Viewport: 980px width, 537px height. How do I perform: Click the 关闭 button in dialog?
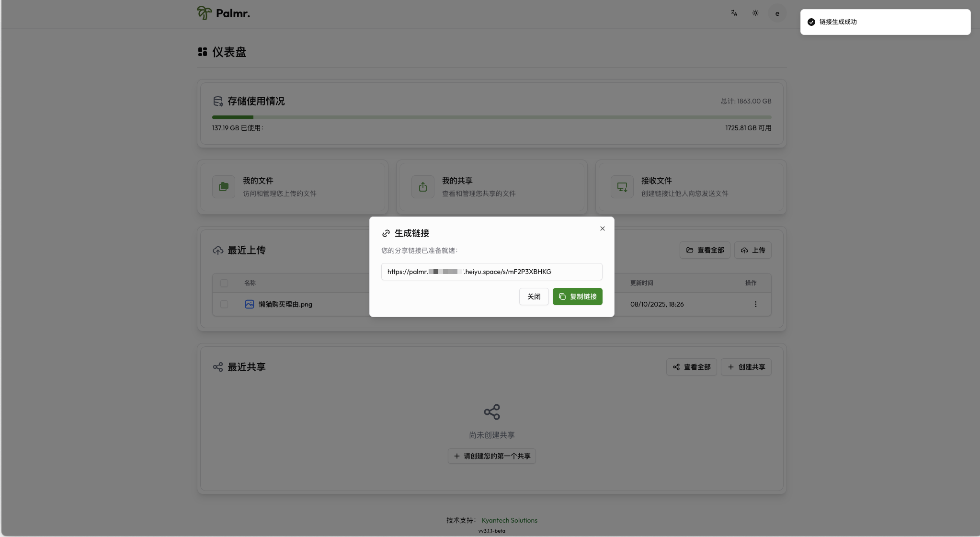pyautogui.click(x=534, y=297)
